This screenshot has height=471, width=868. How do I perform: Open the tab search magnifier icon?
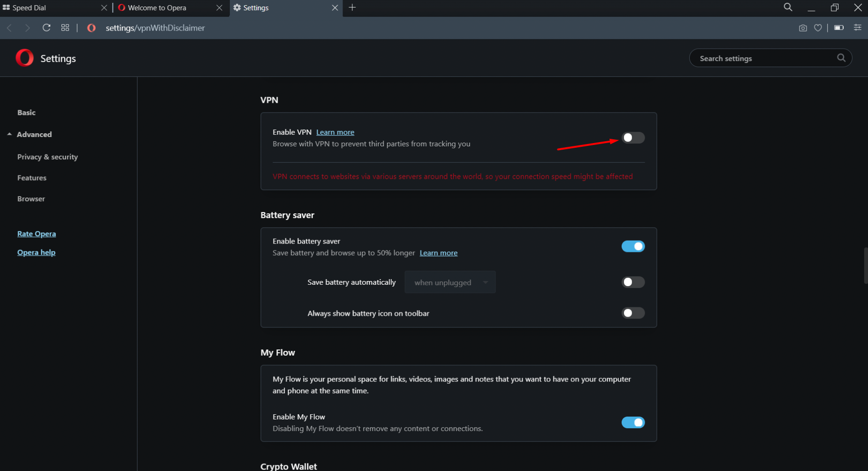[x=788, y=8]
